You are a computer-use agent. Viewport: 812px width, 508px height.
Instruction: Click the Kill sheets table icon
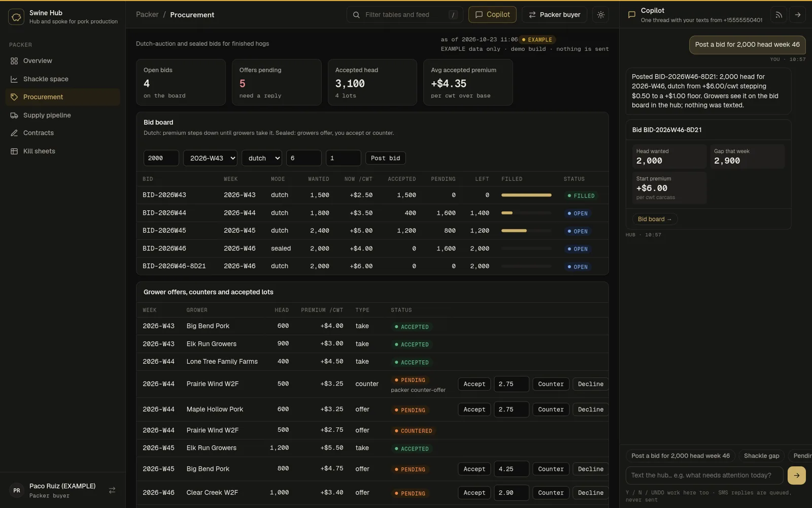pyautogui.click(x=14, y=151)
